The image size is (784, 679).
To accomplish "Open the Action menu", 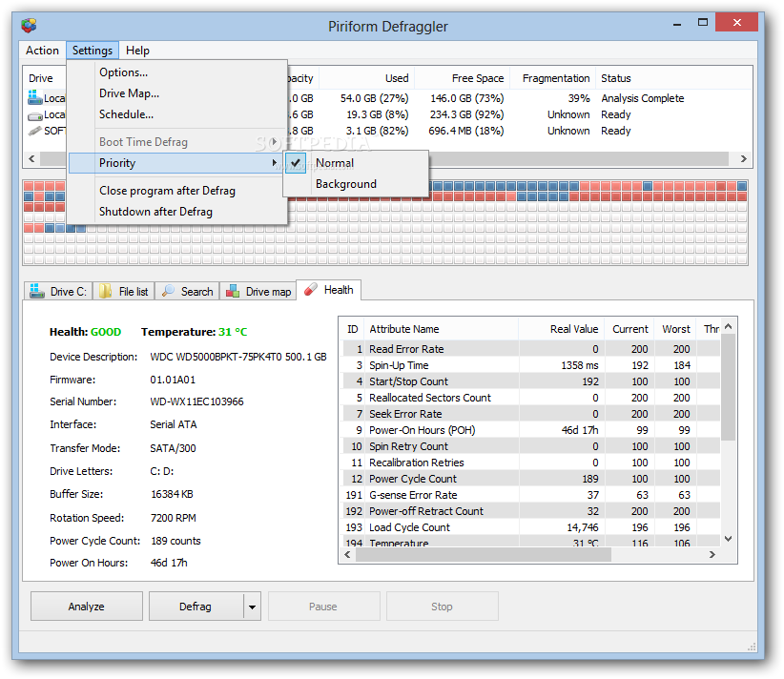I will click(42, 51).
